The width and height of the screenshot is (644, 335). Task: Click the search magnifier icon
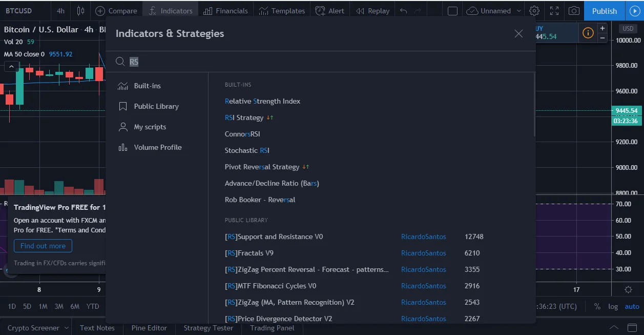point(120,62)
